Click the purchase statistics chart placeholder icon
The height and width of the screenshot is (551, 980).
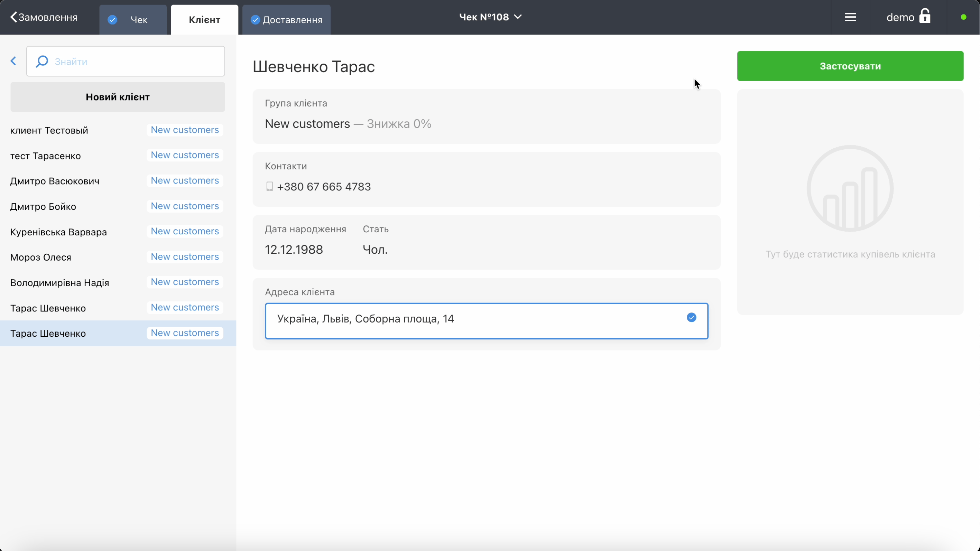pos(850,188)
